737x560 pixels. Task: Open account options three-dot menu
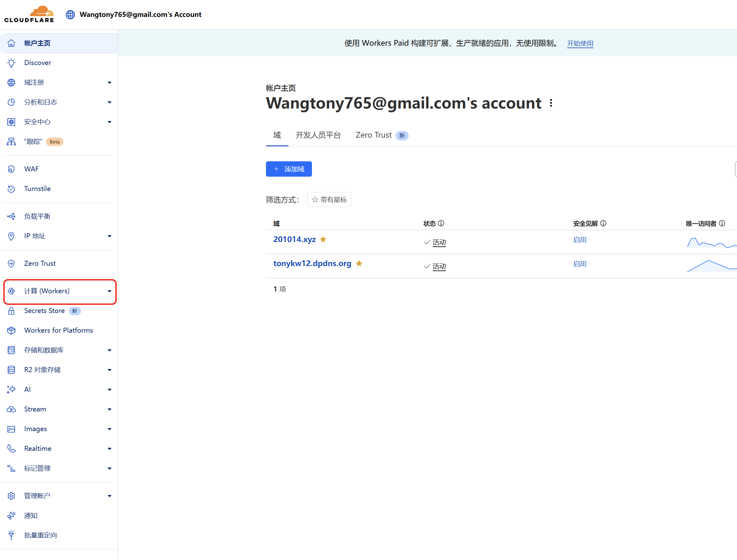point(551,103)
